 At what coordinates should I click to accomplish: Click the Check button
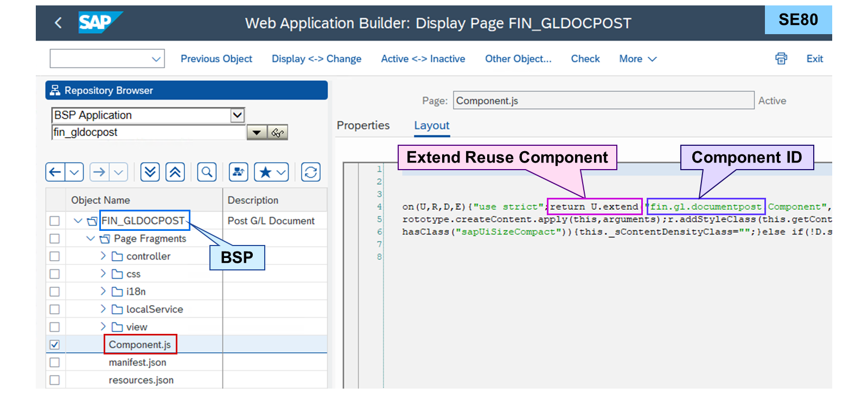[585, 59]
